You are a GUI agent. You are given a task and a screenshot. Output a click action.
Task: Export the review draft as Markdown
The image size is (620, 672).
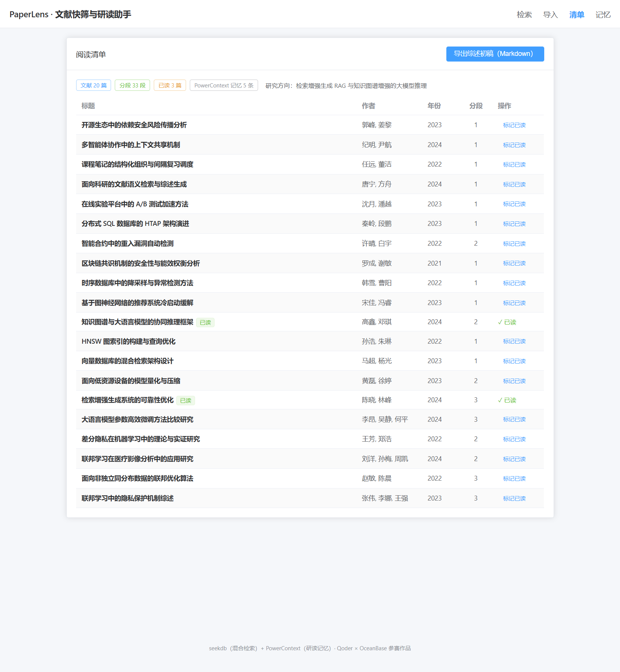tap(495, 54)
